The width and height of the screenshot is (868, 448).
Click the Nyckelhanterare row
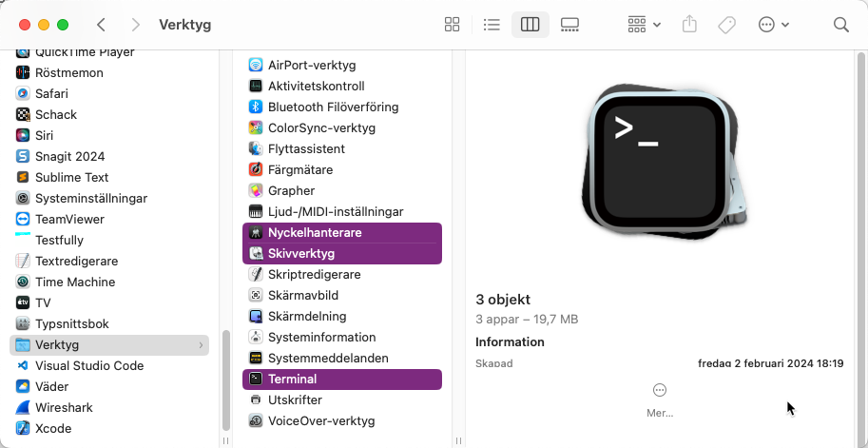pyautogui.click(x=342, y=233)
